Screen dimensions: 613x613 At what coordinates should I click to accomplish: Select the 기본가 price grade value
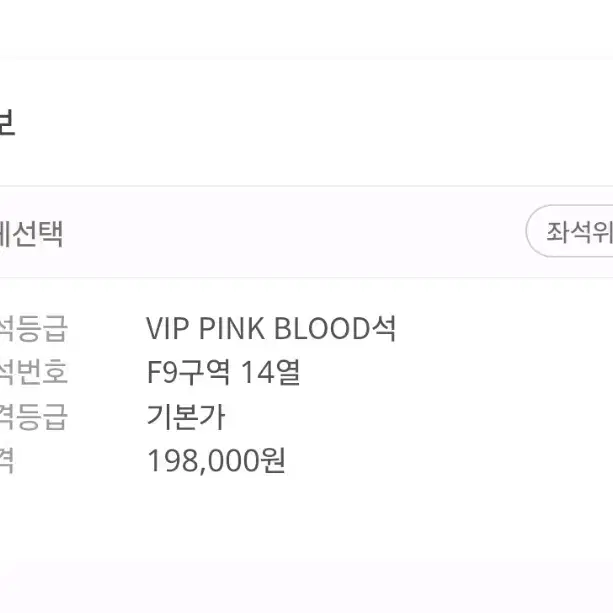tap(186, 417)
